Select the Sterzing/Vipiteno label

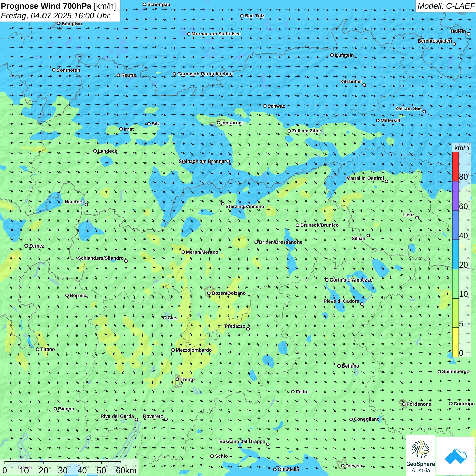(x=245, y=206)
